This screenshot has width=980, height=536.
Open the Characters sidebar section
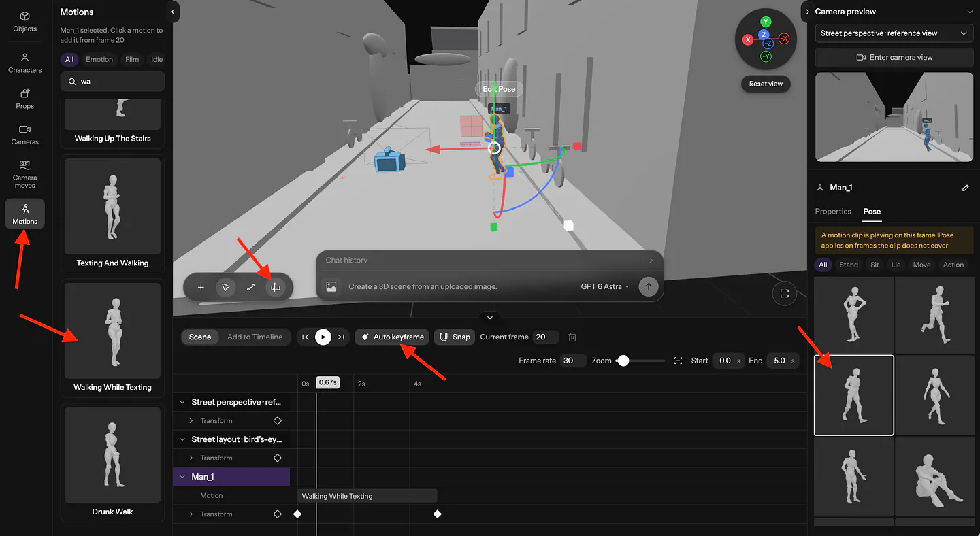(25, 63)
